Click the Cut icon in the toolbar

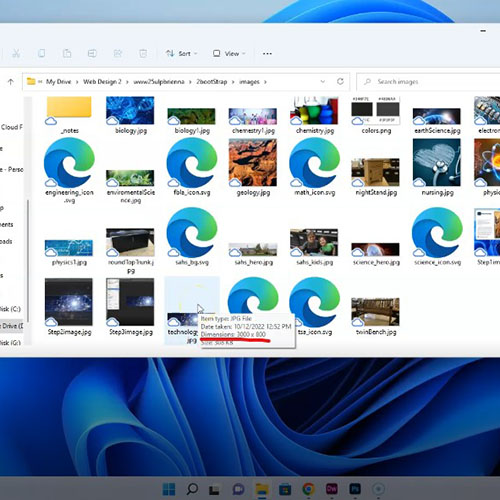point(16,53)
